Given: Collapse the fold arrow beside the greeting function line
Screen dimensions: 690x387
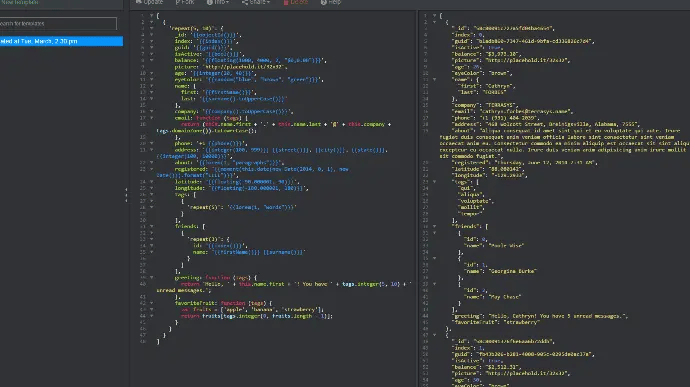Looking at the screenshot, I should coord(151,278).
